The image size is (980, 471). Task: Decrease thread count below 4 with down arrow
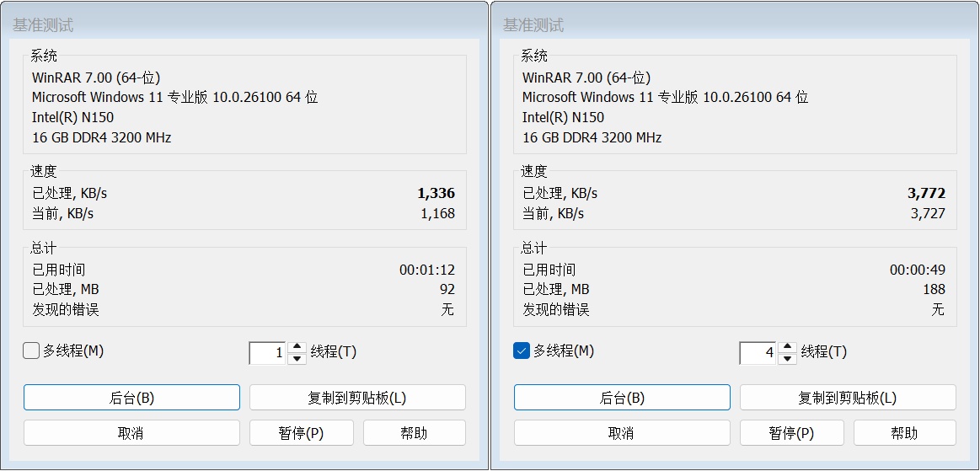787,359
